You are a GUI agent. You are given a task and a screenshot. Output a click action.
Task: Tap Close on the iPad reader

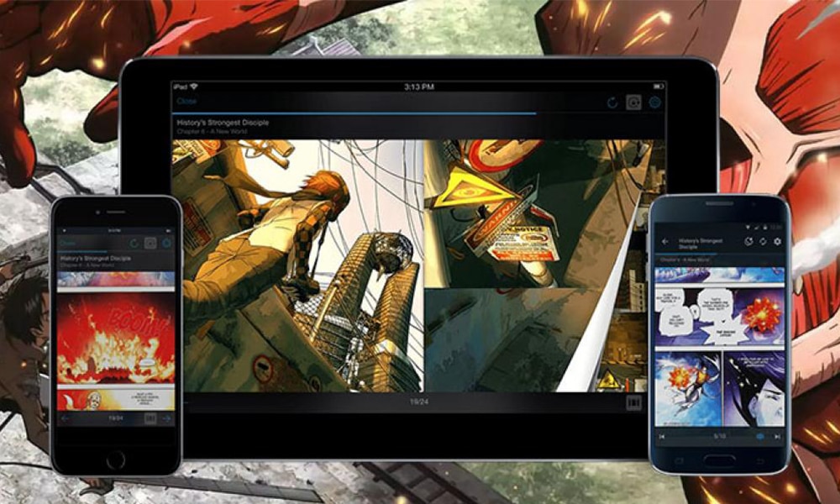tap(186, 102)
